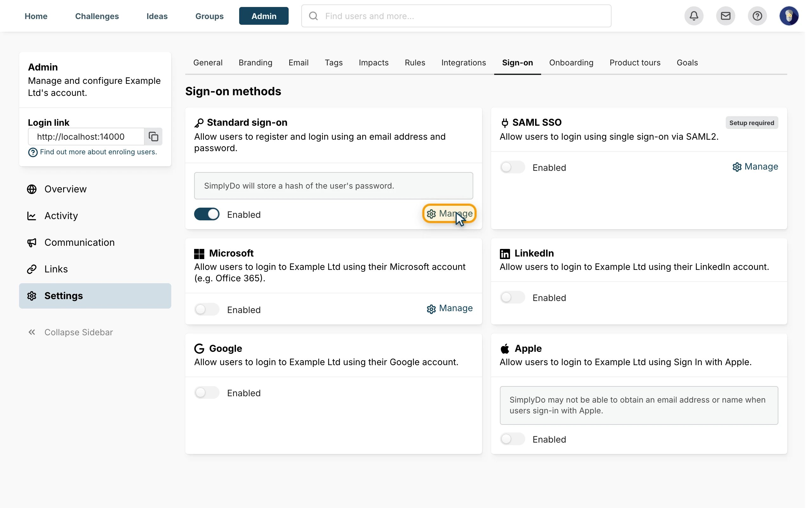Click the search magnifier icon
Screen dimensions: 812x508
313,16
